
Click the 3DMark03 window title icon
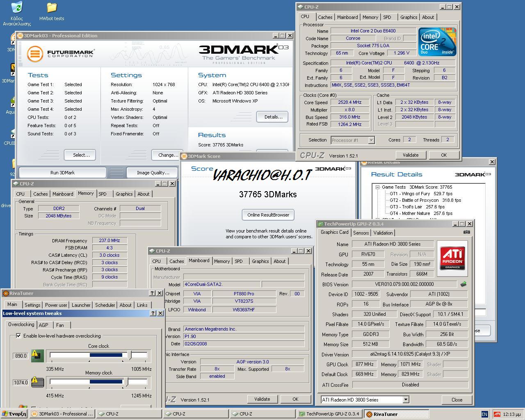20,36
